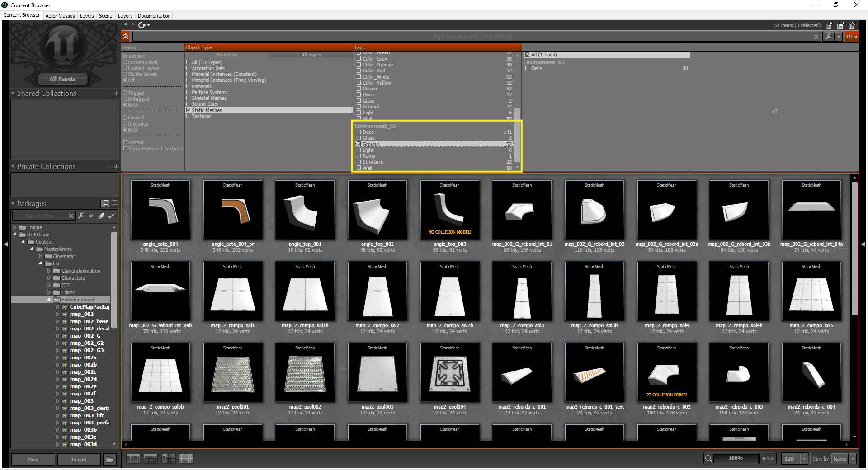This screenshot has height=470, width=868.
Task: Switch Packages to flat list view icon
Action: pos(114,203)
